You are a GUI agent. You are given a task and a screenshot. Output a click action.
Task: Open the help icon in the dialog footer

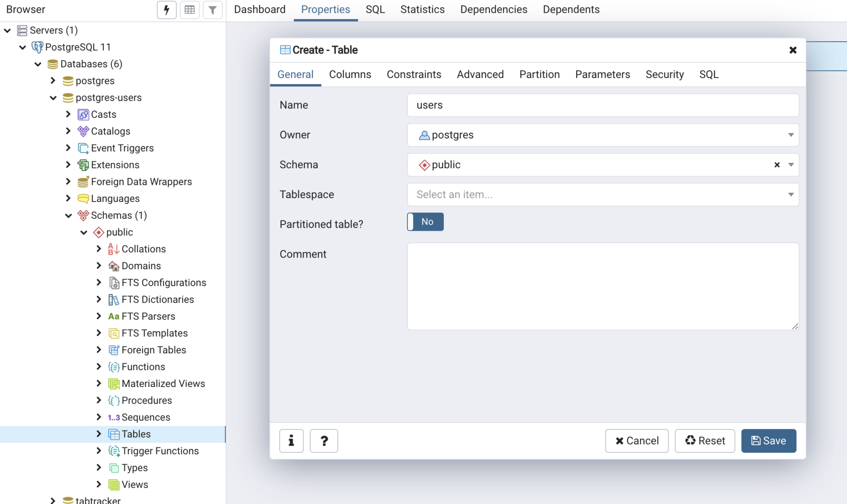(323, 441)
